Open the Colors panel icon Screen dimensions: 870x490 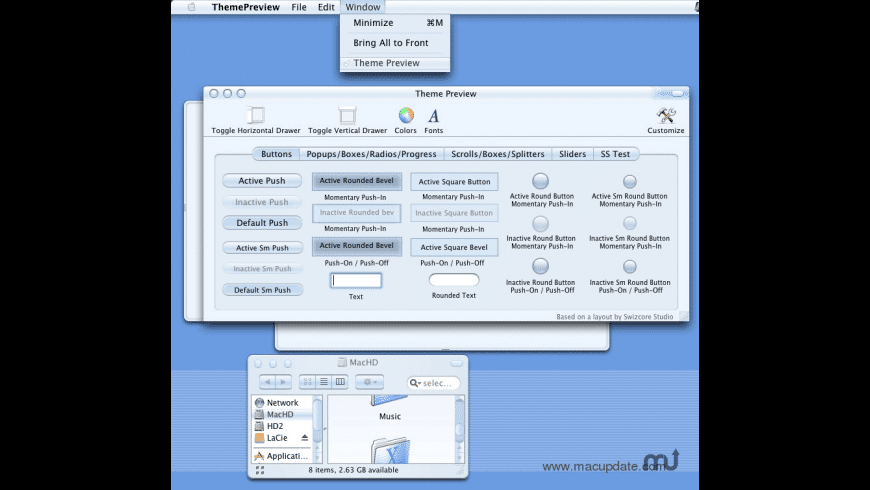pyautogui.click(x=406, y=115)
